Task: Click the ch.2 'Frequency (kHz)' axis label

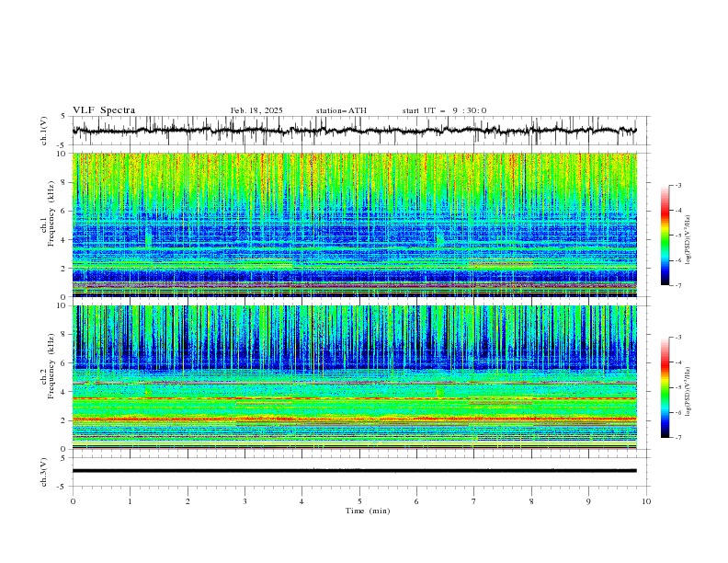Action: pos(52,365)
